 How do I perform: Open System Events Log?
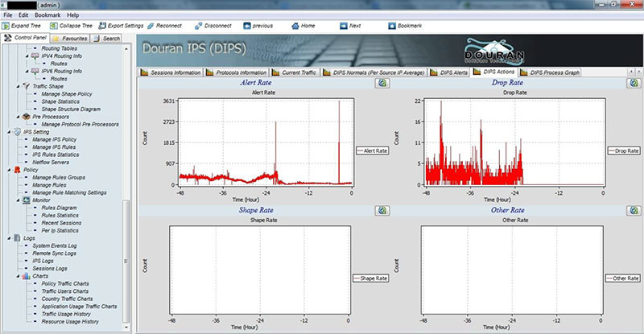click(55, 245)
